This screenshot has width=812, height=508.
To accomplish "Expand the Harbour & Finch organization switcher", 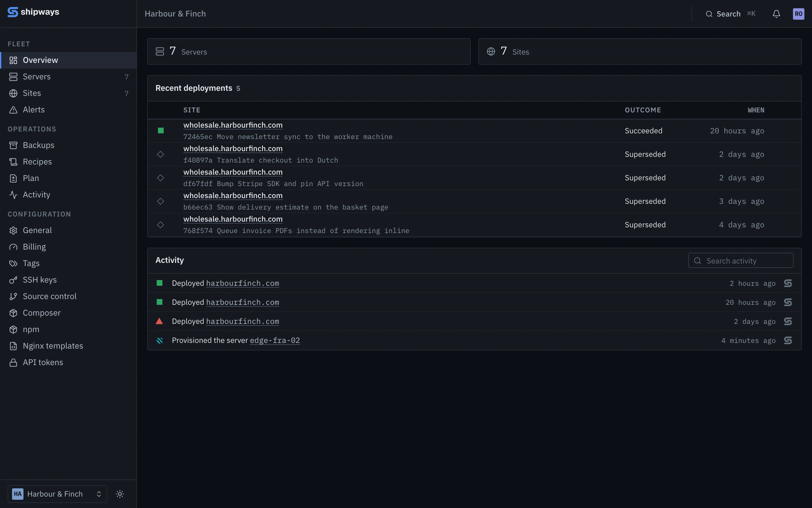I will (57, 494).
